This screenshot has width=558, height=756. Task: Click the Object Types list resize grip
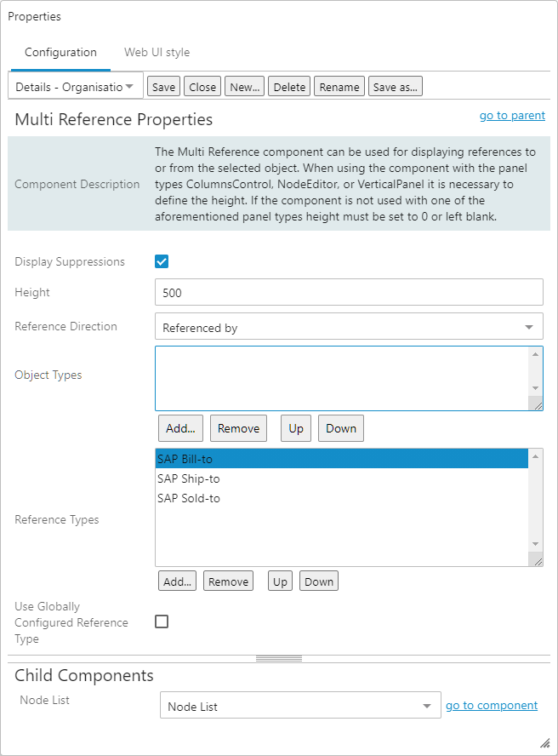click(537, 405)
